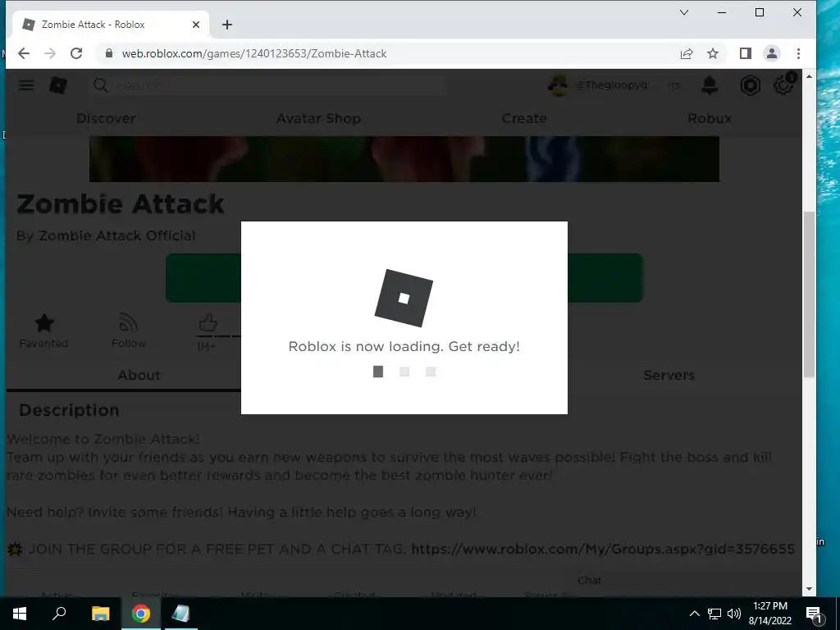Viewport: 840px width, 630px height.
Task: Open the Chrome profile icon
Action: [771, 53]
